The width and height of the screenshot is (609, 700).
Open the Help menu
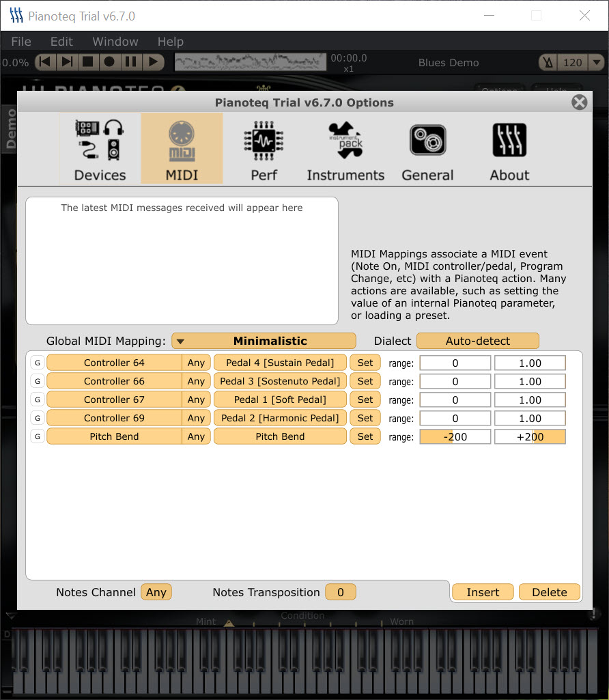click(x=171, y=42)
